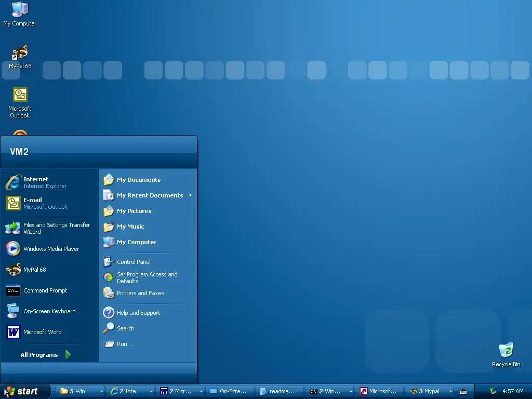Open My Documents folder
Image resolution: width=532 pixels, height=399 pixels.
click(148, 180)
